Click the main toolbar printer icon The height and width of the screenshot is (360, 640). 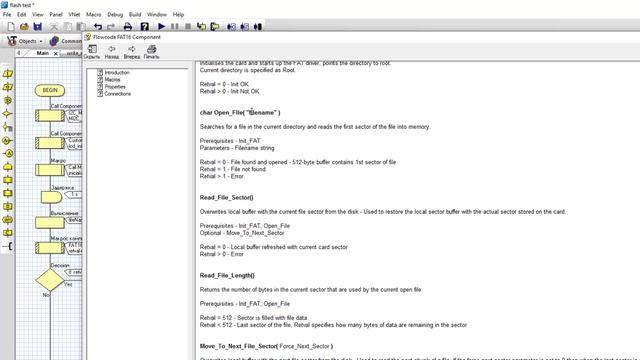coord(128,27)
